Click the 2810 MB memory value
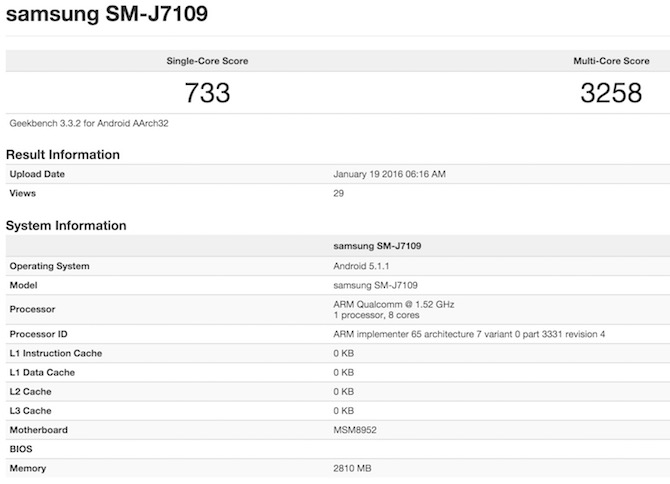Image resolution: width=670 pixels, height=484 pixels. pos(355,468)
